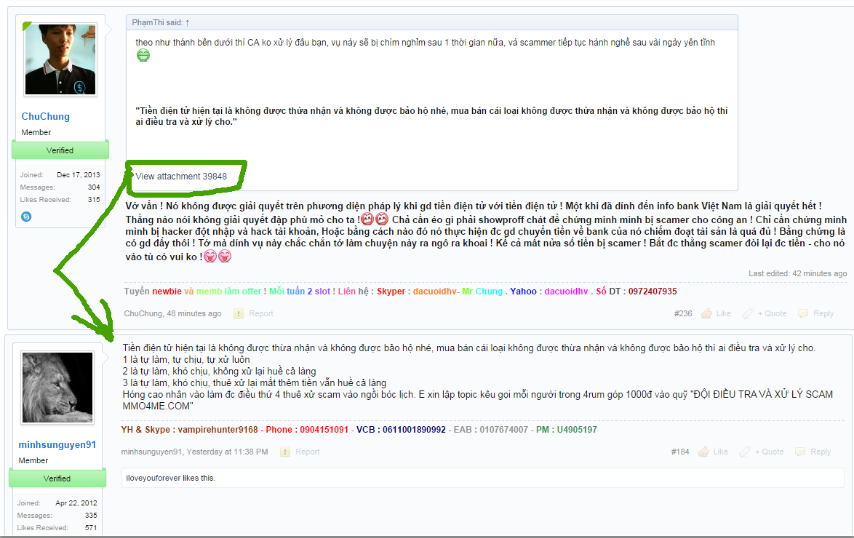854x538 pixels.
Task: Click phone number 0972407935 in signature
Action: (652, 291)
